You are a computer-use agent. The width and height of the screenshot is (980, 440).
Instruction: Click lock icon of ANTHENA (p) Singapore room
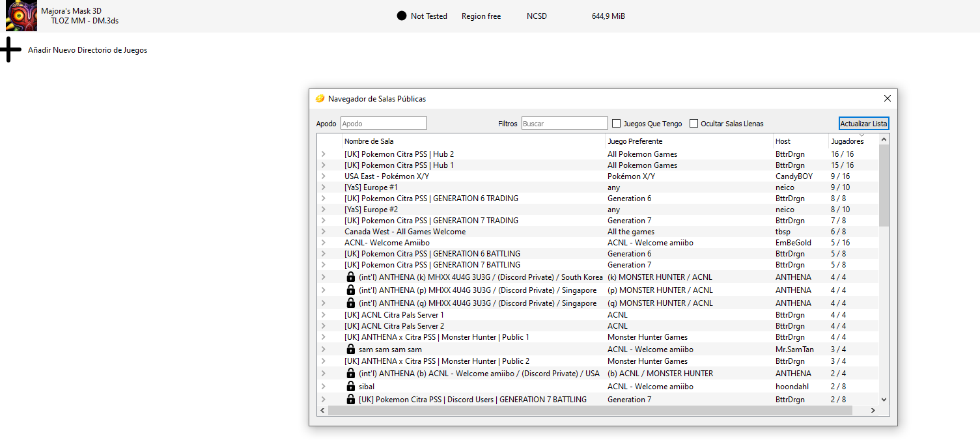[350, 290]
